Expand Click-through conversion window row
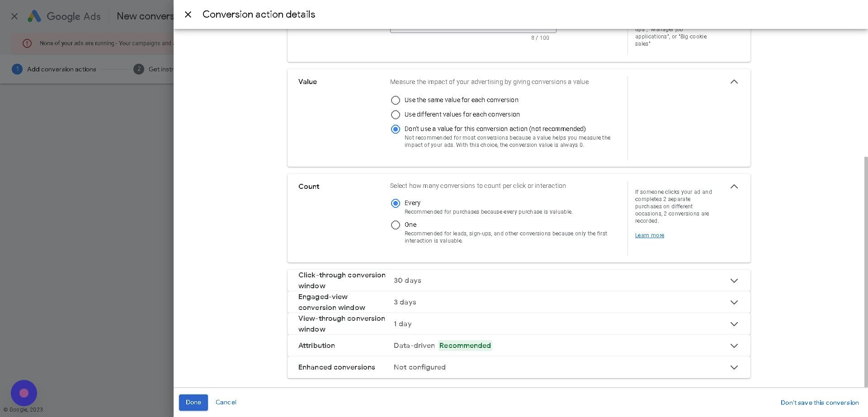Image resolution: width=868 pixels, height=417 pixels. coord(734,281)
